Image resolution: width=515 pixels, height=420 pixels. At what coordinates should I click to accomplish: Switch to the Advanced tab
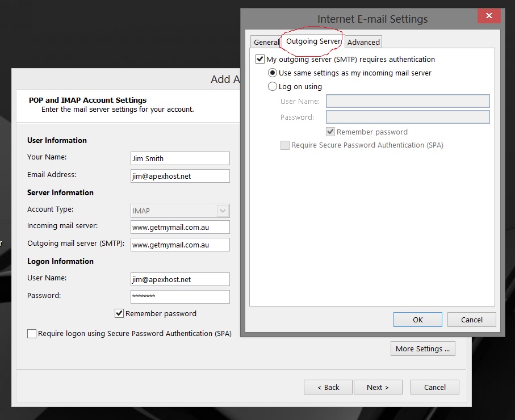[363, 41]
